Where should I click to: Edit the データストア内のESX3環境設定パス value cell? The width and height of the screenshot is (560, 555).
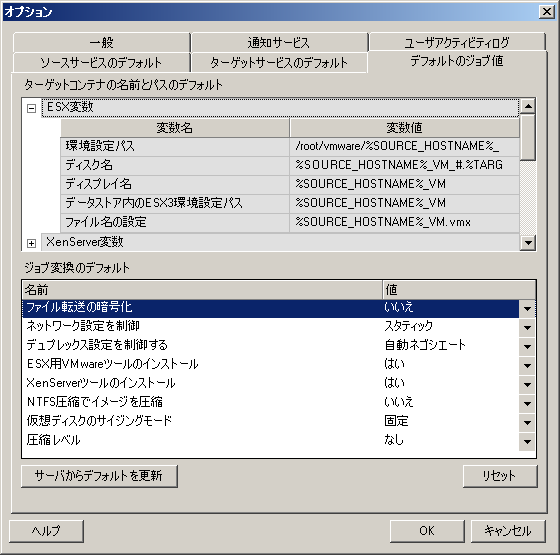[x=404, y=203]
